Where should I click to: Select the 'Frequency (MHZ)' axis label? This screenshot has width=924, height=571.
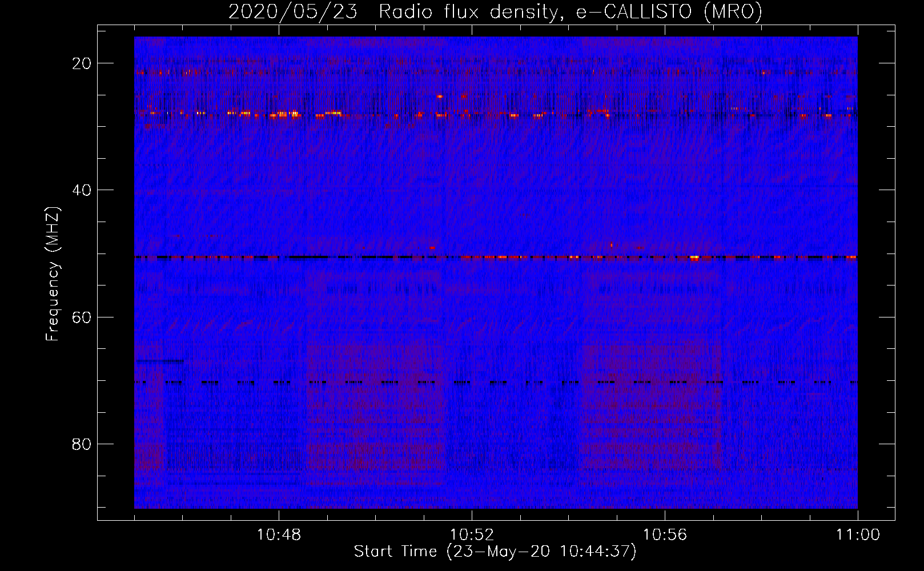(x=53, y=274)
